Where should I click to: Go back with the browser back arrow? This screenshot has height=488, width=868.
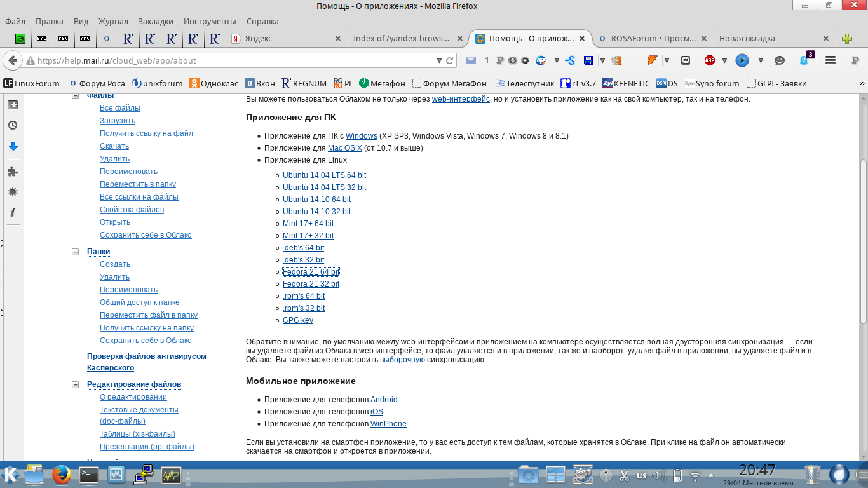[x=12, y=61]
